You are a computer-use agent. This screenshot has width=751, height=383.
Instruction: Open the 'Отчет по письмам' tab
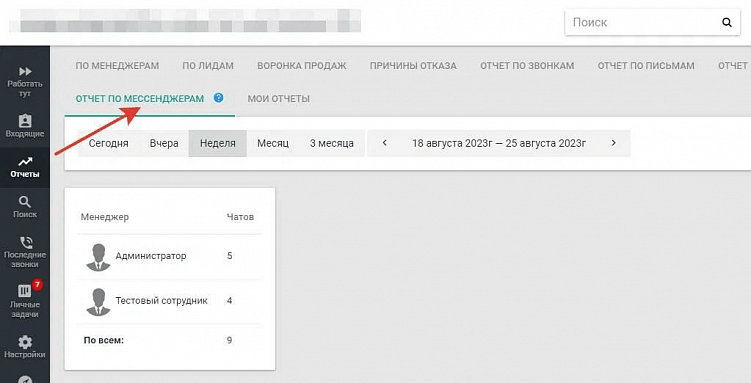(x=646, y=66)
